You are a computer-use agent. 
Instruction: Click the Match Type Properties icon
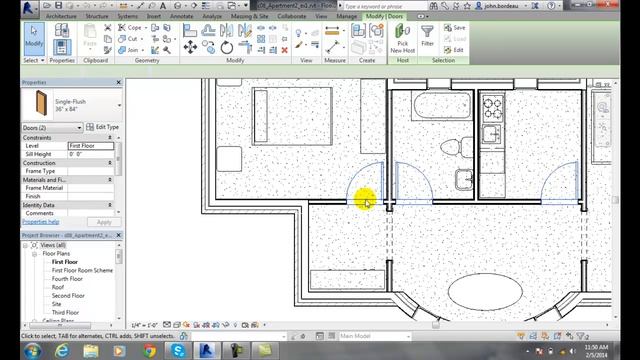pyautogui.click(x=108, y=50)
